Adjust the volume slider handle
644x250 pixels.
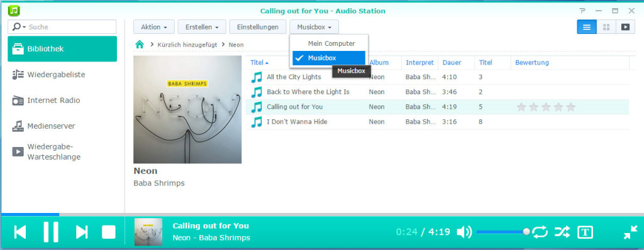pyautogui.click(x=526, y=232)
